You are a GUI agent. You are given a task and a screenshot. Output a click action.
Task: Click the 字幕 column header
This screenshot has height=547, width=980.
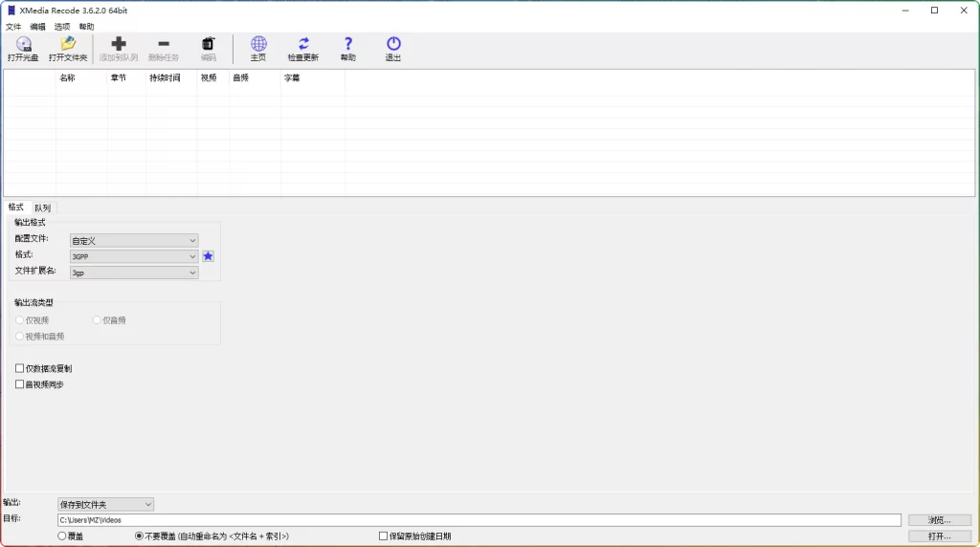coord(313,78)
